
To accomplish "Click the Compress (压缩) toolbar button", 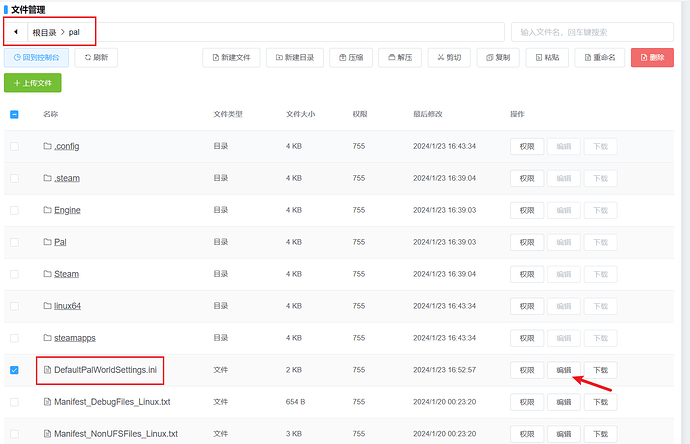I will [x=350, y=58].
